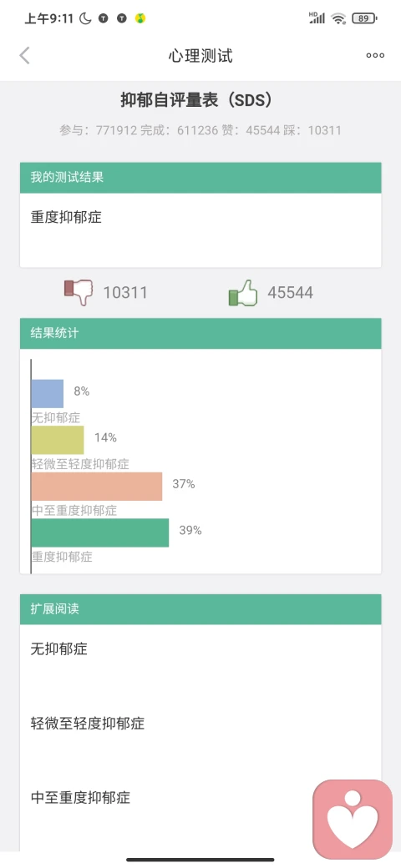The height and width of the screenshot is (868, 401).
Task: Select the green 39% bar
Action: coord(100,532)
